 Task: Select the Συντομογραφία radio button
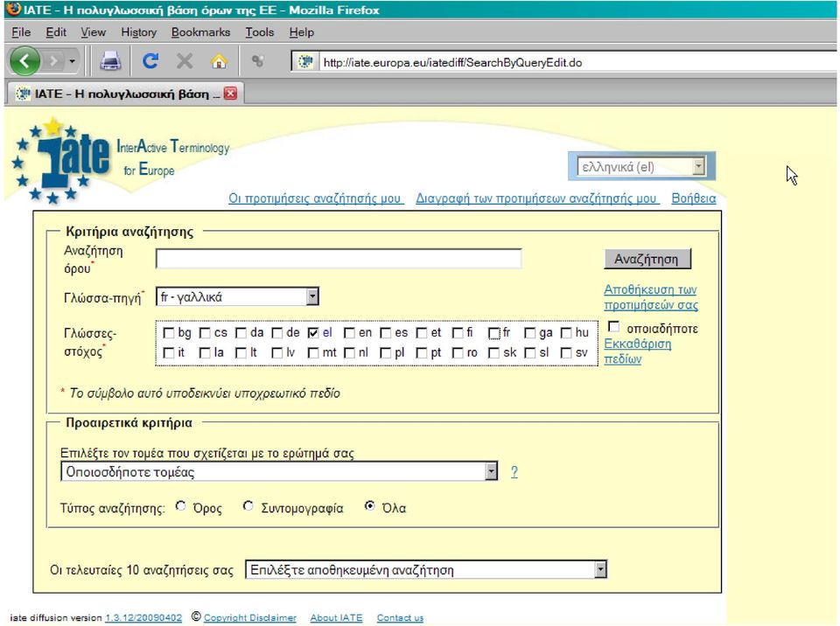pos(248,506)
